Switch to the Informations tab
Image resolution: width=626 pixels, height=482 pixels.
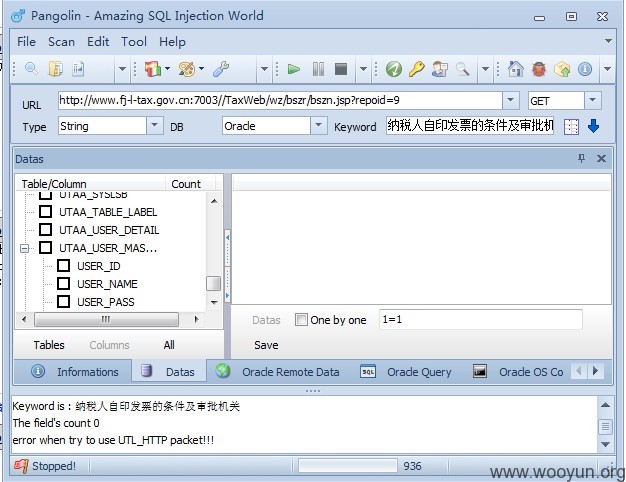(74, 372)
